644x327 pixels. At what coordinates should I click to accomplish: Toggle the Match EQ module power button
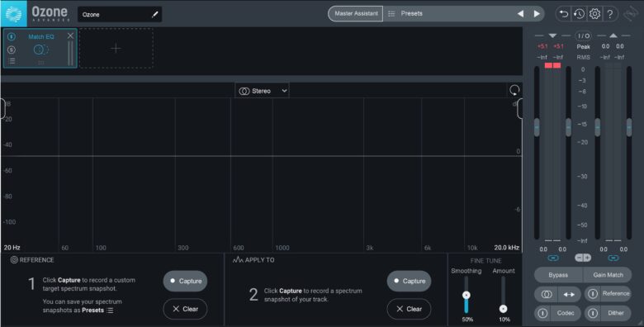[12, 37]
